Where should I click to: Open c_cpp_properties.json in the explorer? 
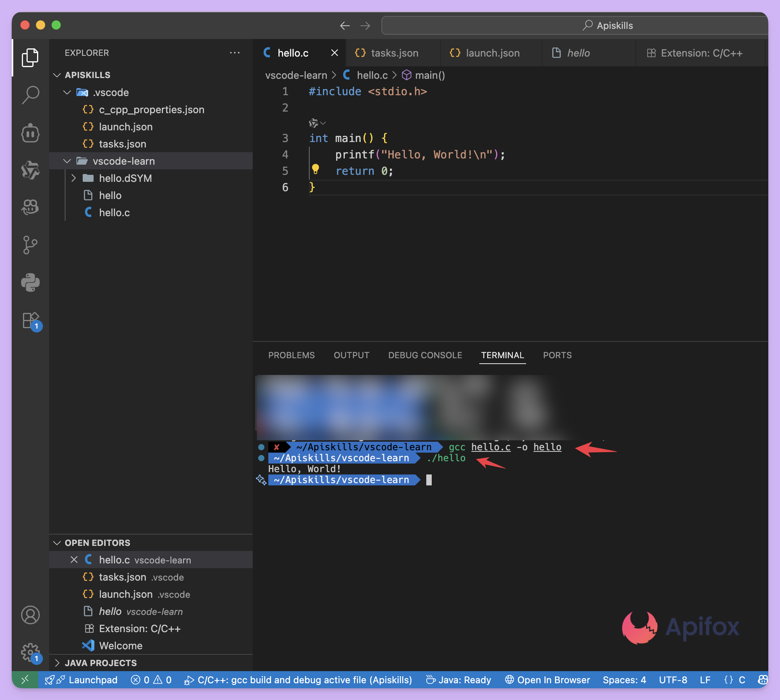click(x=151, y=110)
